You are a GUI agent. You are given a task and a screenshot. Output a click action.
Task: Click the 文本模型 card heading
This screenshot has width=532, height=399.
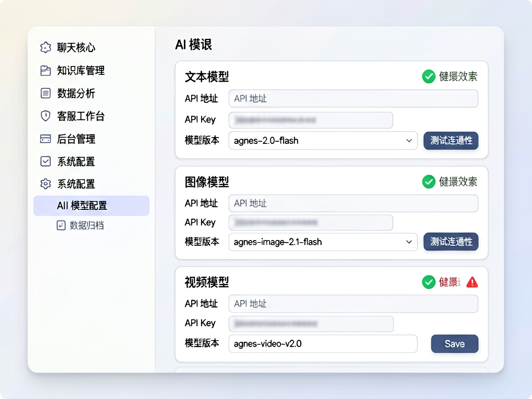coord(207,77)
